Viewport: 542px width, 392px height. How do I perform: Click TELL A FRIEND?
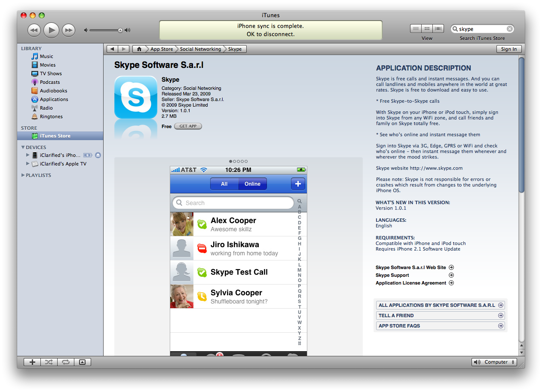[441, 315]
